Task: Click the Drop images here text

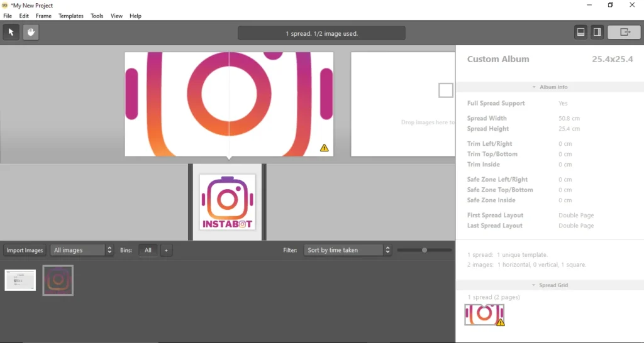Action: click(x=428, y=122)
